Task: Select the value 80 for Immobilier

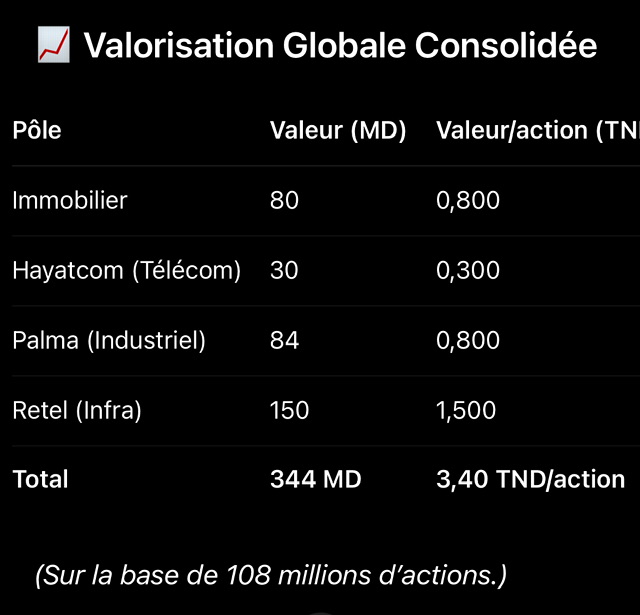Action: 284,201
